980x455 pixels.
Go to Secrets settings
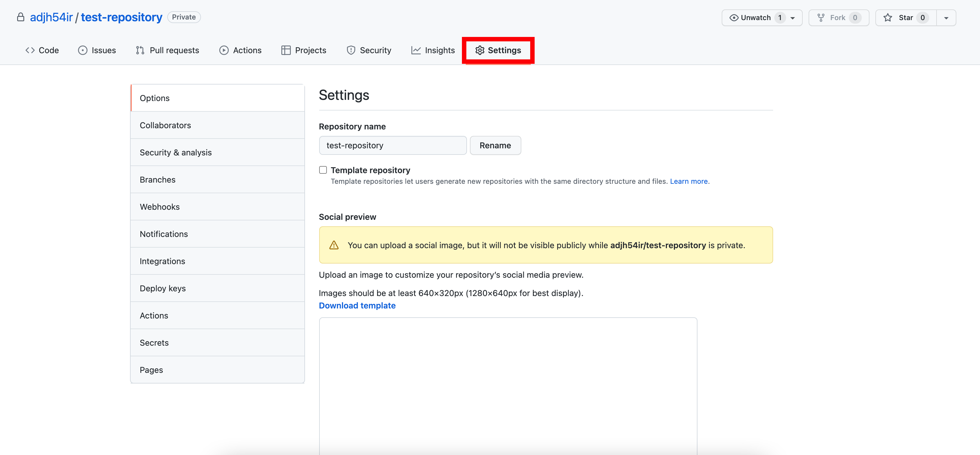(154, 342)
